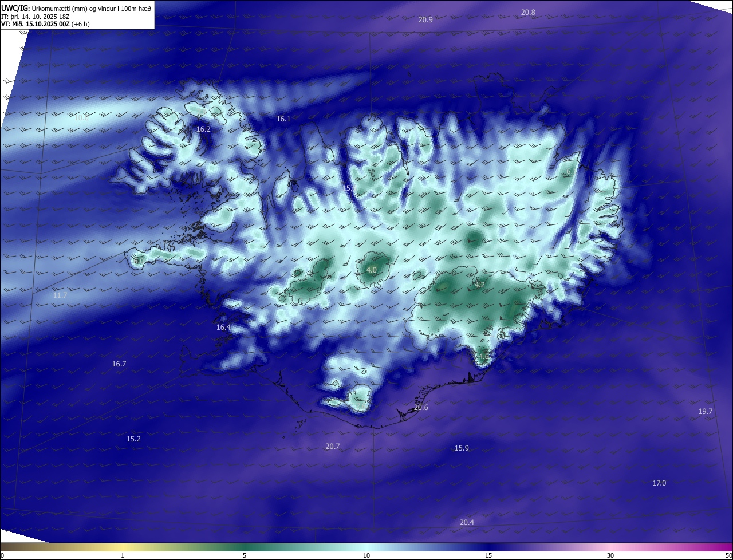This screenshot has height=560, width=733.
Task: Click the 0 tick on the color scale
Action: pos(2,556)
